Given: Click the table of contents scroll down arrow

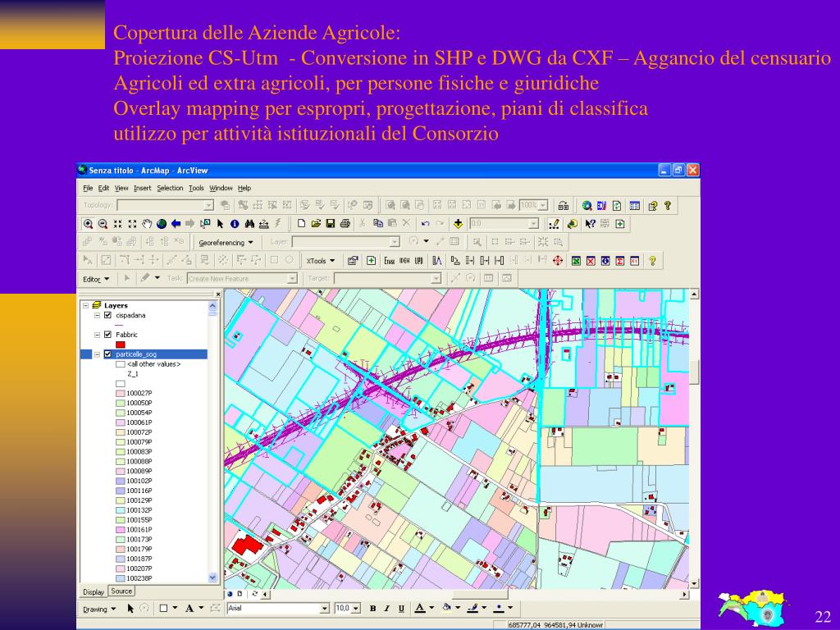Looking at the screenshot, I should tap(212, 577).
